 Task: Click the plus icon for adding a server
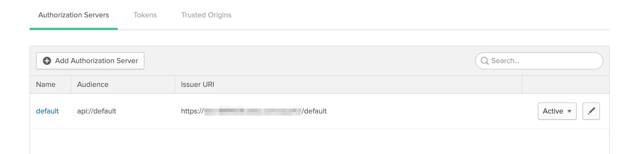click(47, 61)
